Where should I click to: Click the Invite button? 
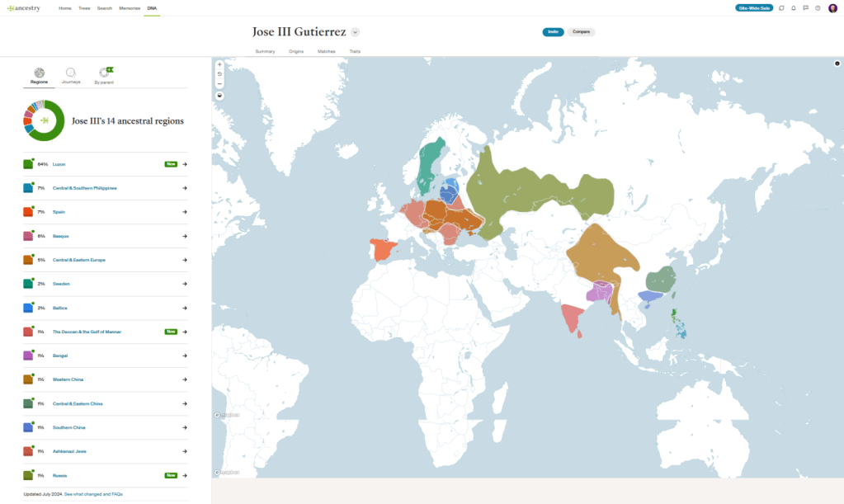pos(553,31)
